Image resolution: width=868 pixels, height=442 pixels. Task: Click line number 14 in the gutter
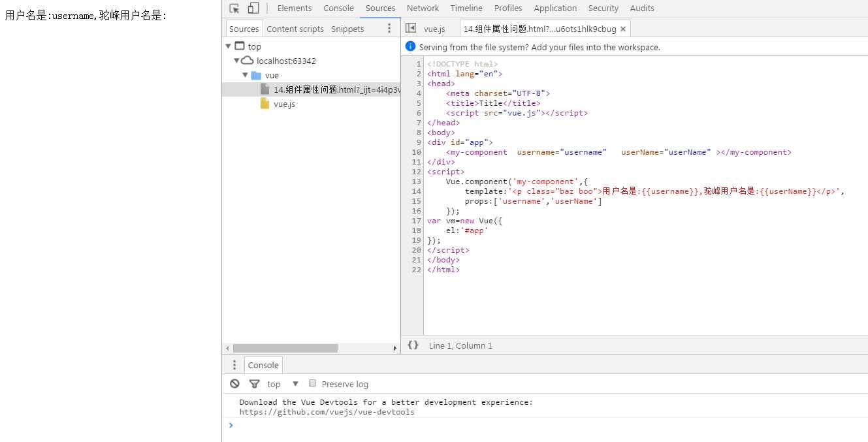click(x=417, y=191)
